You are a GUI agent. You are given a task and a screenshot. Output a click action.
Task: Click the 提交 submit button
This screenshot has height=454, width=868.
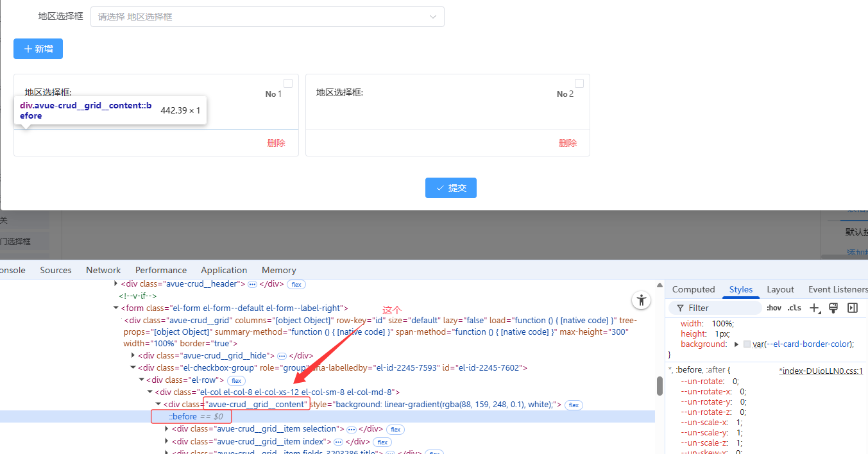coord(450,188)
